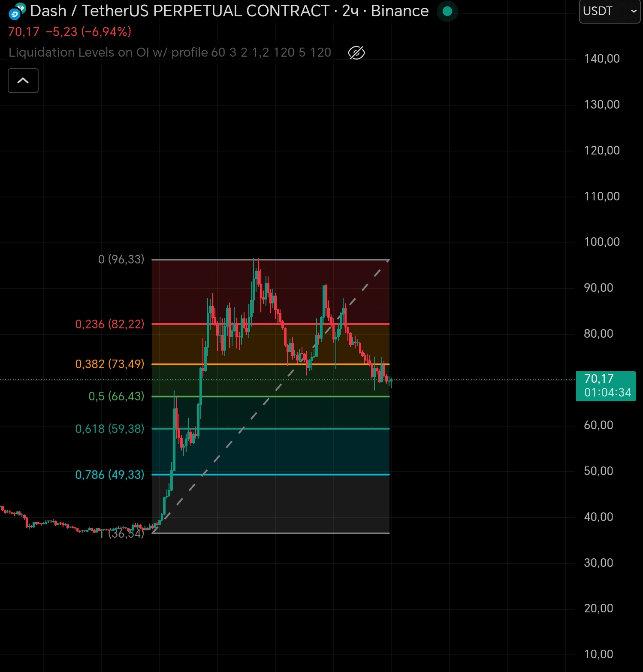Click the 100,00 price axis label
The height and width of the screenshot is (672, 643).
602,242
